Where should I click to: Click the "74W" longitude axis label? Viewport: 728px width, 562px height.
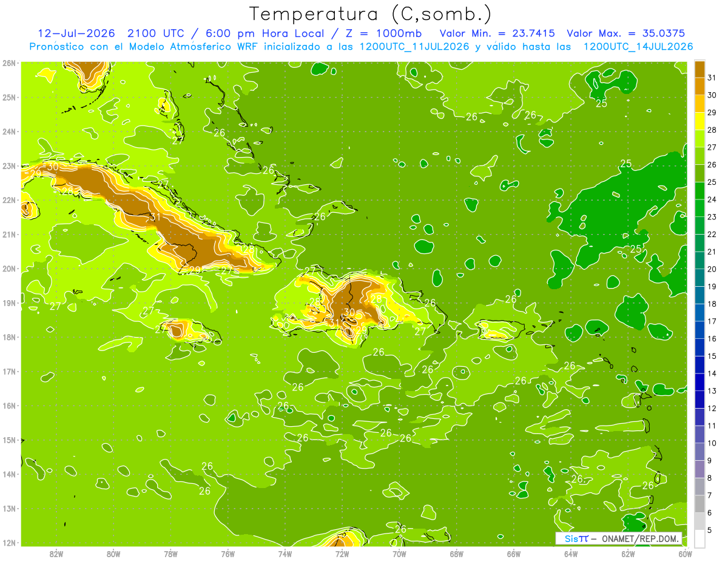click(x=285, y=554)
